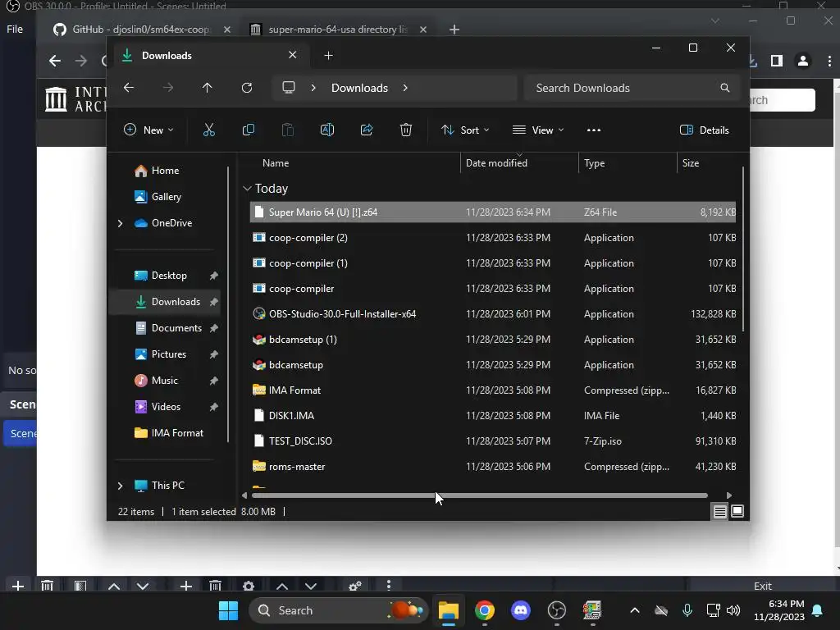Screen dimensions: 840x630
Task: Click the search magnifier in Search Downloads
Action: 725,88
